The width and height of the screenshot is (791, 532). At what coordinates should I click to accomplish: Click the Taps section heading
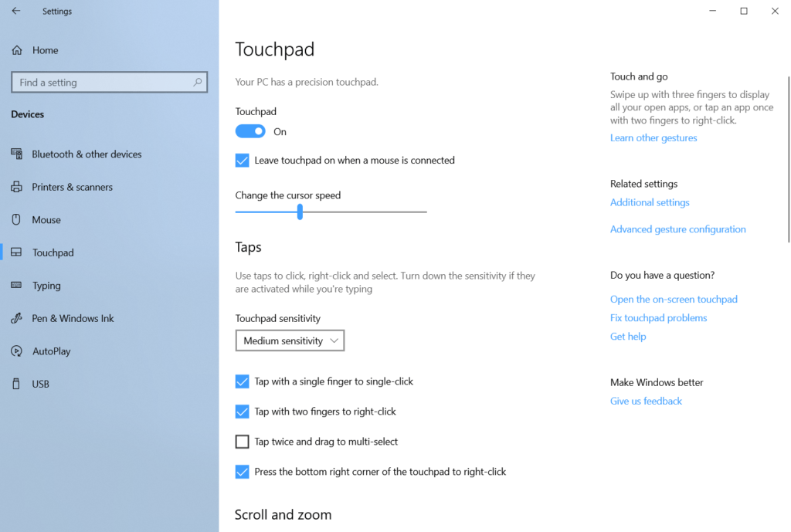pos(248,247)
